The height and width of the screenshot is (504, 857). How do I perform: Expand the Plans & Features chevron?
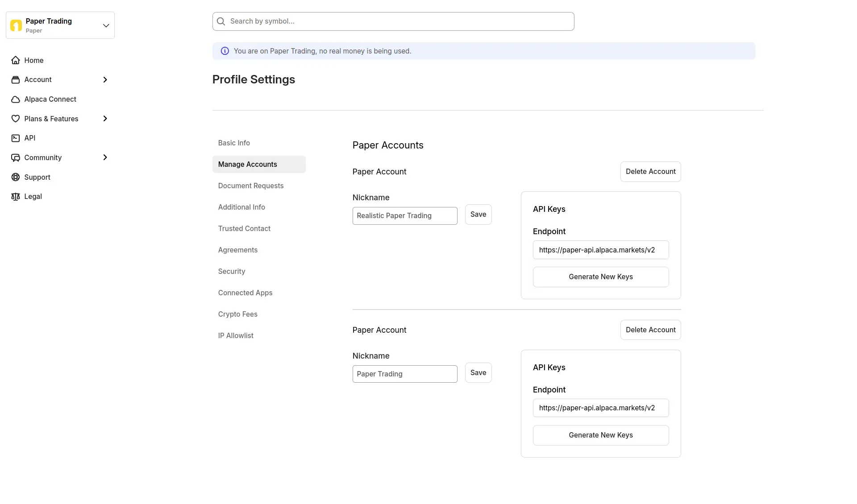pyautogui.click(x=105, y=119)
